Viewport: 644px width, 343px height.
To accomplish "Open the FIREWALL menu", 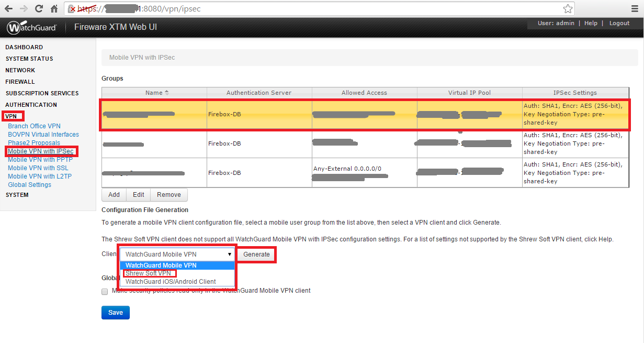I will pyautogui.click(x=20, y=82).
